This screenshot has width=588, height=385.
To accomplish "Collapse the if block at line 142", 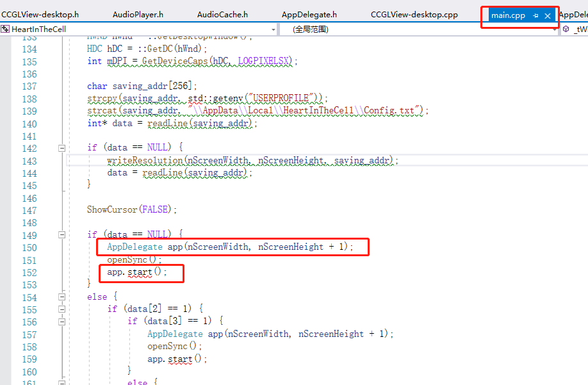I will [62, 149].
